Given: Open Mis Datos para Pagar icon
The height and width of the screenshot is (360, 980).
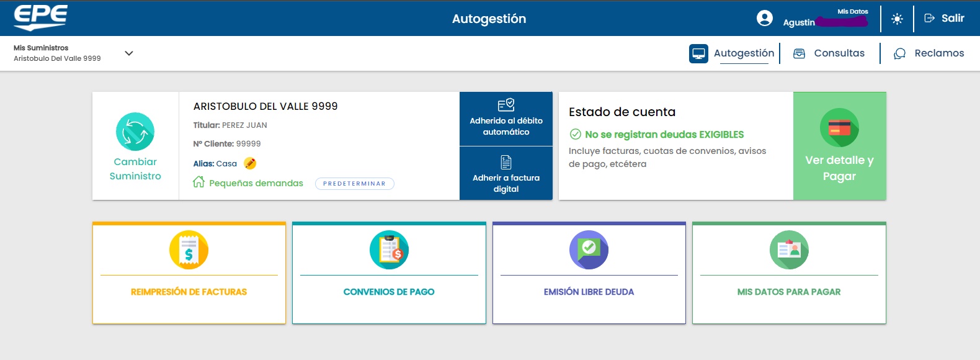Looking at the screenshot, I should pos(789,250).
